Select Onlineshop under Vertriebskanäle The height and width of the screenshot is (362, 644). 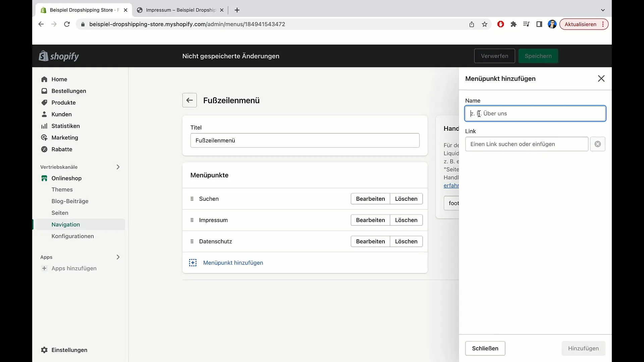(x=66, y=178)
